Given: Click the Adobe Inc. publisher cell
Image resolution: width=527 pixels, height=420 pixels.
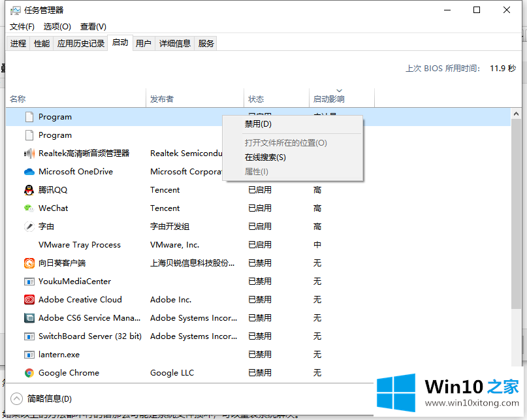Looking at the screenshot, I should [170, 300].
